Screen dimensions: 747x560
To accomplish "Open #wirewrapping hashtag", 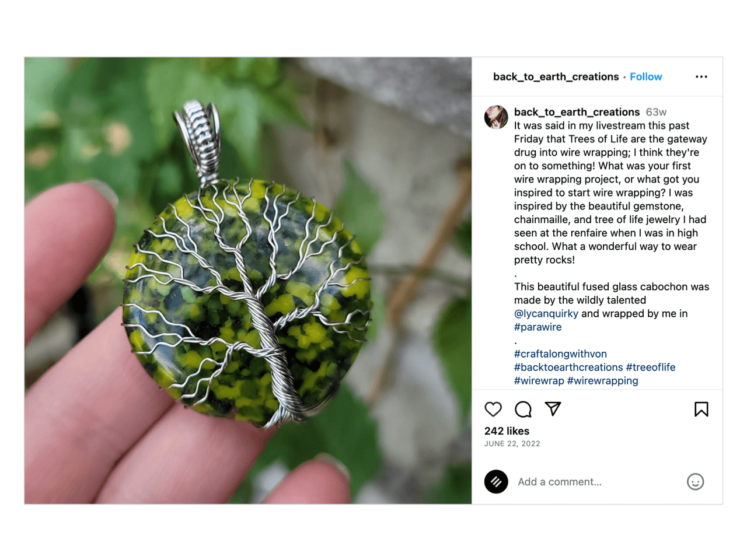I will (603, 381).
